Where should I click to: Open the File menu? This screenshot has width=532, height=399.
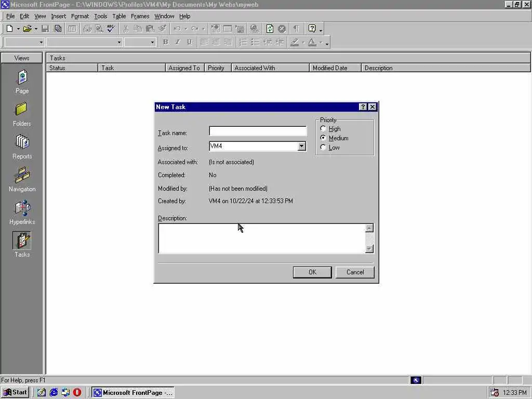pos(10,16)
